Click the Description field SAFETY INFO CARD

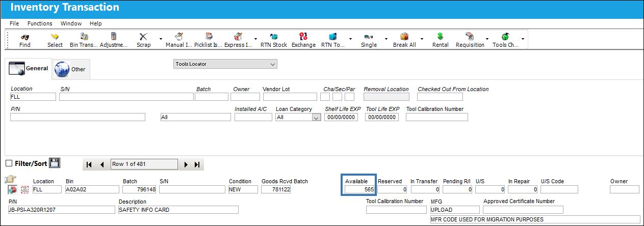(x=178, y=210)
